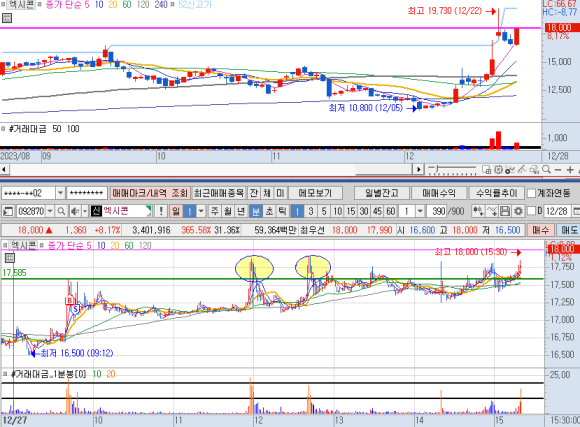Click the account password field

pyautogui.click(x=87, y=193)
